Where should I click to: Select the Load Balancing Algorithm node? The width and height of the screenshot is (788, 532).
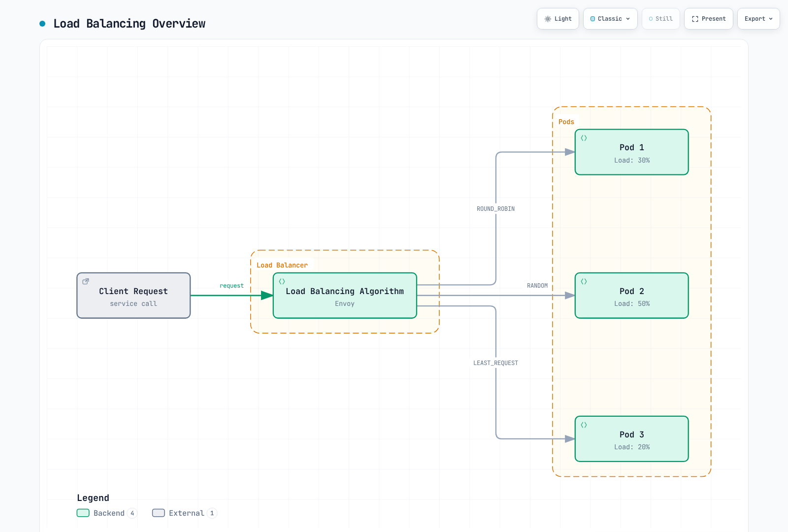point(345,296)
